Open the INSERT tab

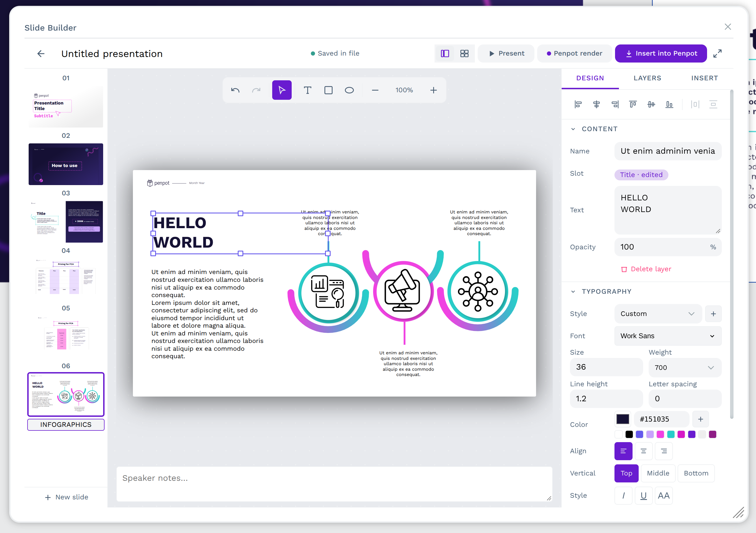point(704,78)
